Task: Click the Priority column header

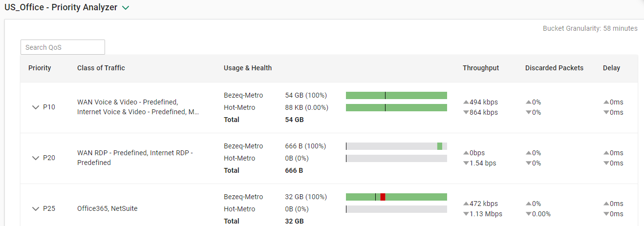Action: [x=40, y=68]
